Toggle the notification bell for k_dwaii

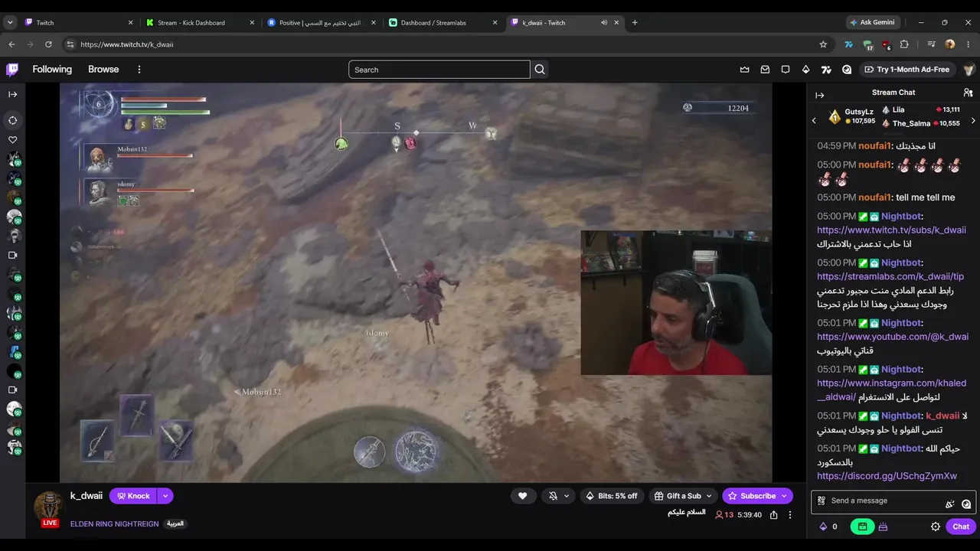click(x=553, y=496)
